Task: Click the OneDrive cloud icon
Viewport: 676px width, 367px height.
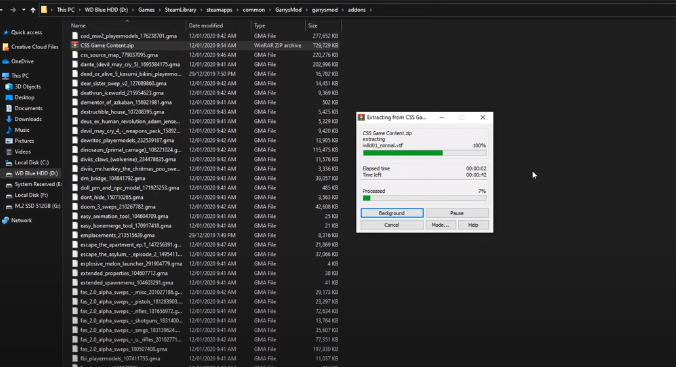Action: coord(6,61)
